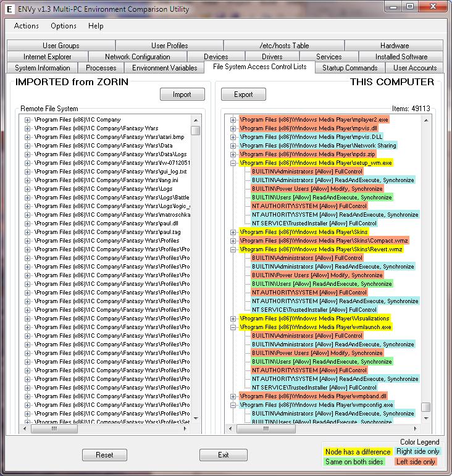Open the Hardware tab
This screenshot has width=452, height=476.
pyautogui.click(x=395, y=46)
